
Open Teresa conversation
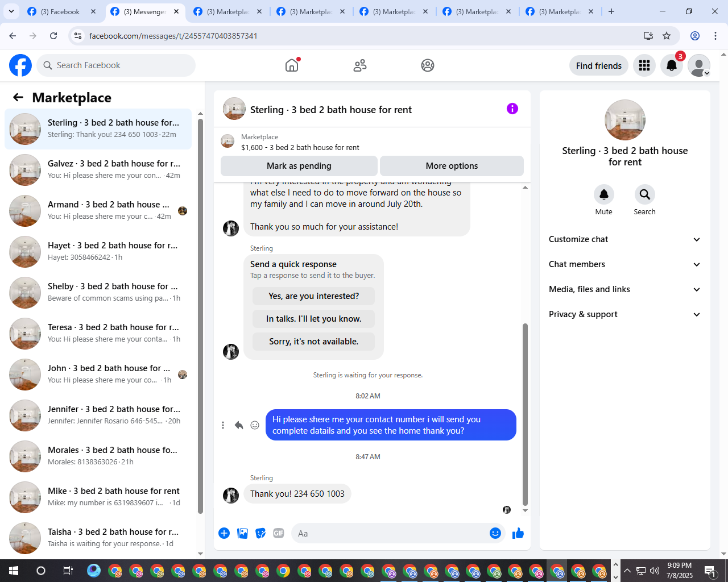click(98, 334)
